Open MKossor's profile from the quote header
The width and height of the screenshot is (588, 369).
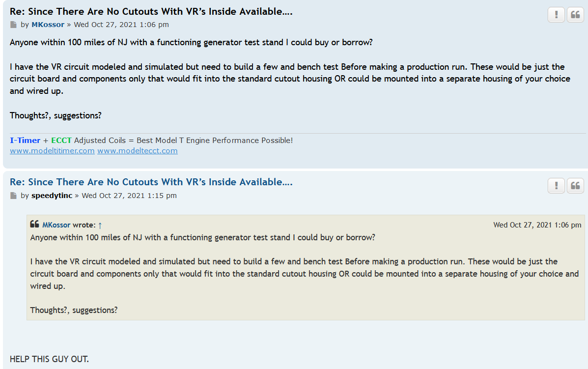click(56, 225)
